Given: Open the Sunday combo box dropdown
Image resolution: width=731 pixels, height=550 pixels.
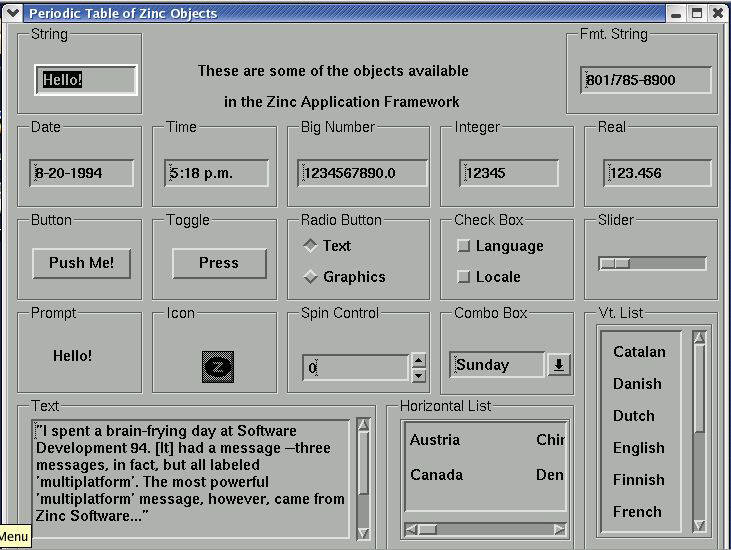Looking at the screenshot, I should (x=558, y=365).
